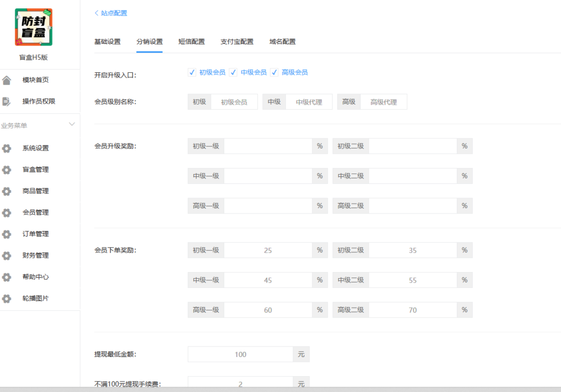Click the gear icon beside 商品管理
Image resolution: width=561 pixels, height=392 pixels.
click(7, 191)
